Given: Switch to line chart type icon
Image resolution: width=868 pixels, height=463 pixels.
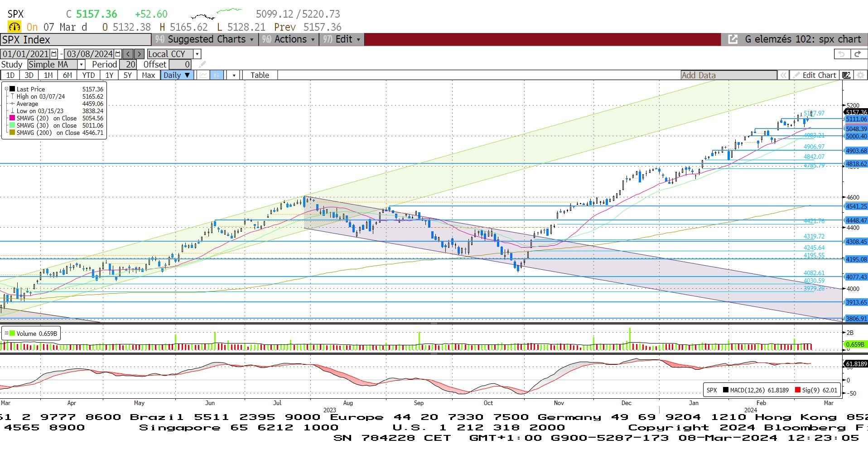Looking at the screenshot, I should click(x=203, y=75).
